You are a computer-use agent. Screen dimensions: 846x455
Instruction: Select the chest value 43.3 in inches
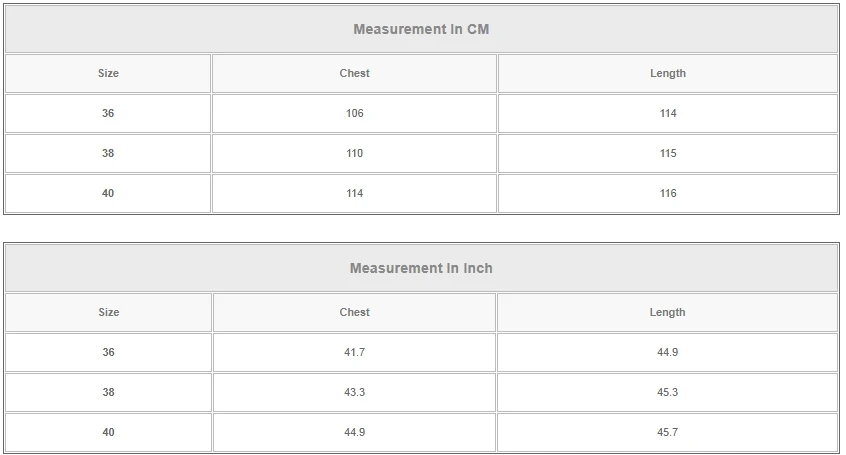[354, 392]
